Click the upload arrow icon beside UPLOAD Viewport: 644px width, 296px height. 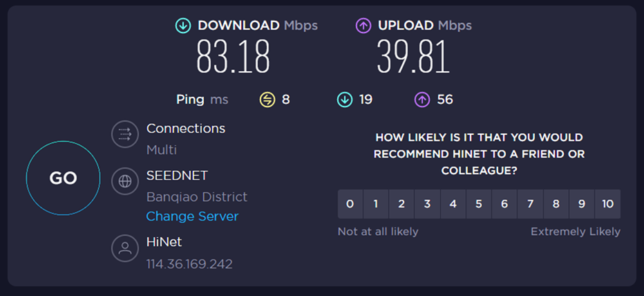click(x=363, y=26)
